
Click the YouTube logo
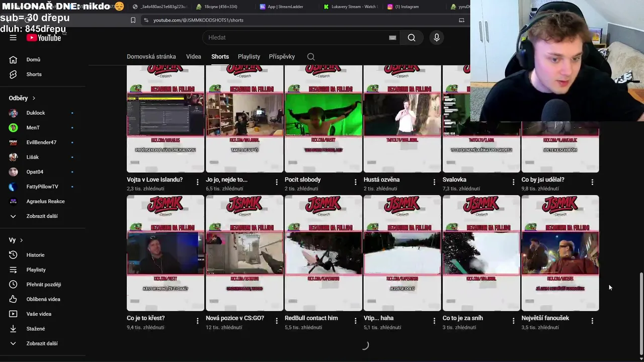[x=44, y=38]
